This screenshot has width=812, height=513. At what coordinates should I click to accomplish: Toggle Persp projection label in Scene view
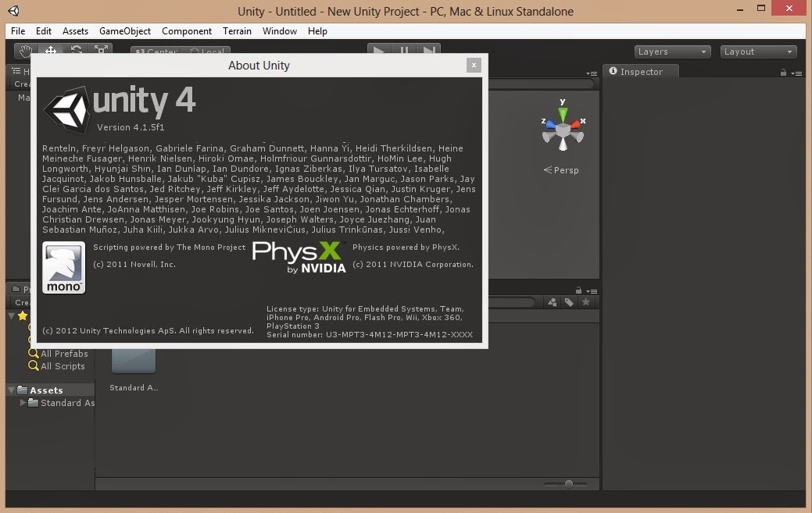point(561,170)
